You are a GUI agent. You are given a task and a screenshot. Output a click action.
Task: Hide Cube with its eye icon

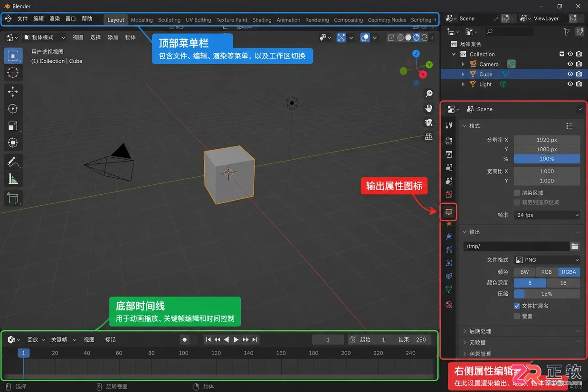(x=570, y=74)
